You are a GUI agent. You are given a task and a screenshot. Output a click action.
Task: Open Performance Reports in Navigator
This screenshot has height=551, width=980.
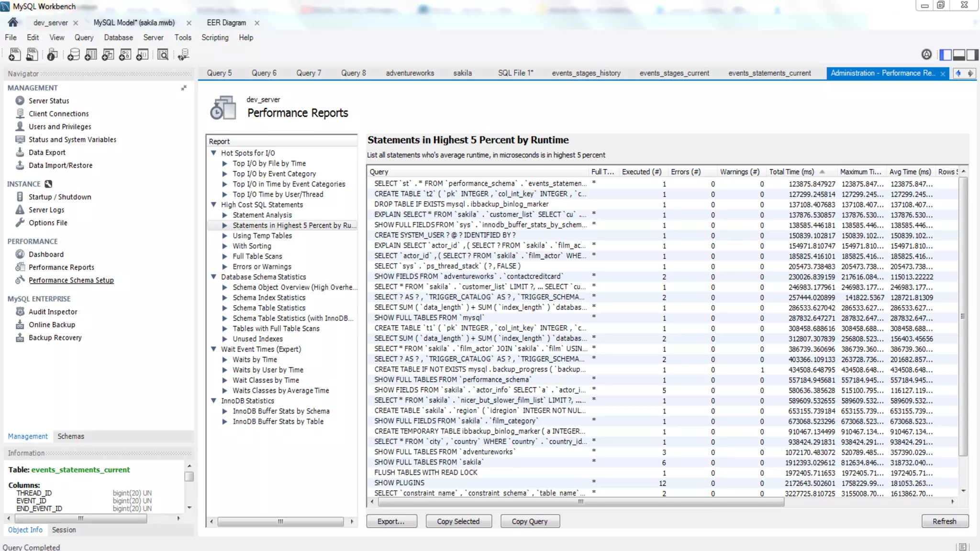(61, 267)
